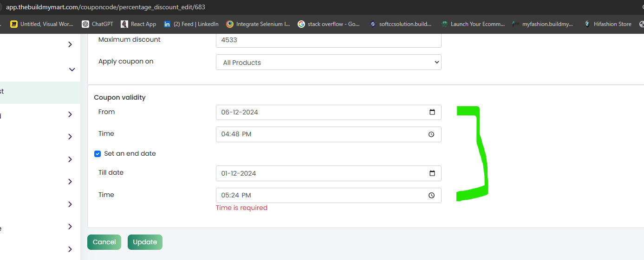This screenshot has height=260, width=644.
Task: Open the myfashion.buildmy bookmark
Action: pos(543,24)
